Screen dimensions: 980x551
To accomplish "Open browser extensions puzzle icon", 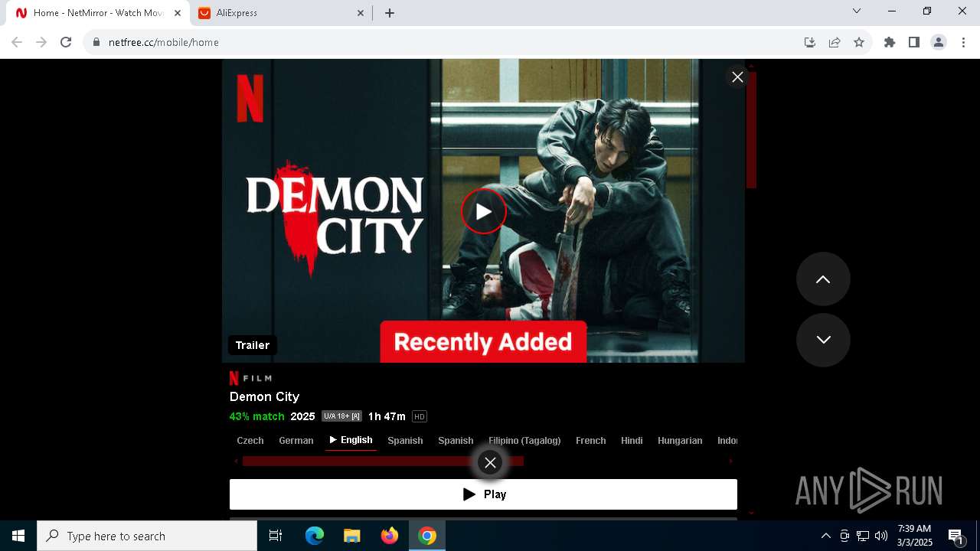I will coord(890,42).
